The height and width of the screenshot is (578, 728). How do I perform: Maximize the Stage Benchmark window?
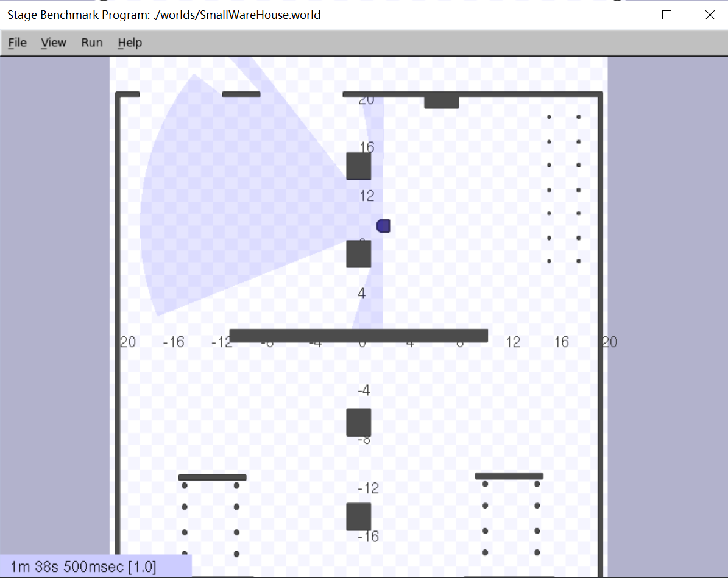(x=666, y=15)
